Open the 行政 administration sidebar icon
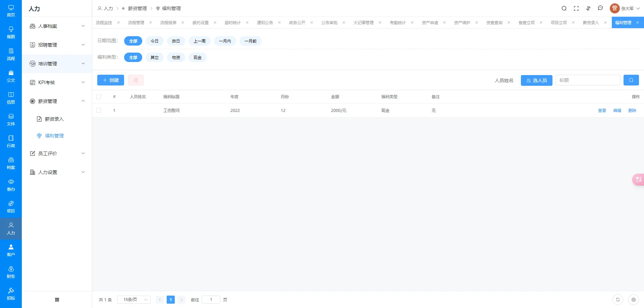The image size is (644, 308). tap(11, 141)
